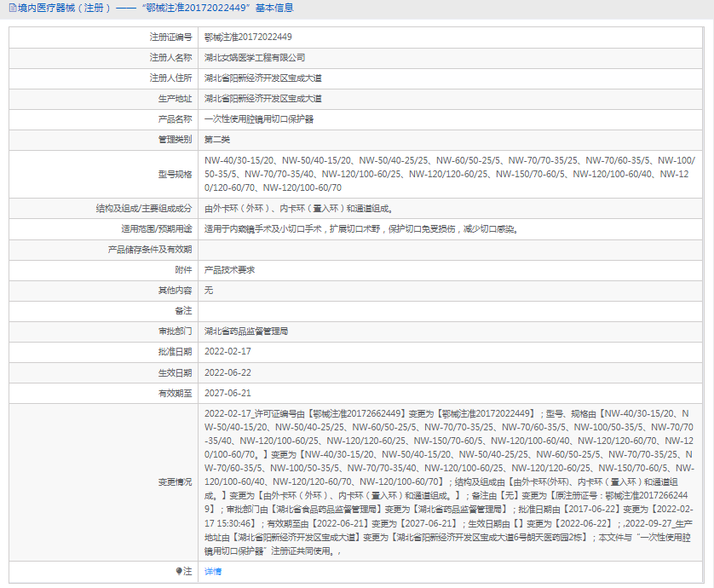Select the 产品技术要求 attachment text
The width and height of the screenshot is (714, 588).
click(x=229, y=270)
